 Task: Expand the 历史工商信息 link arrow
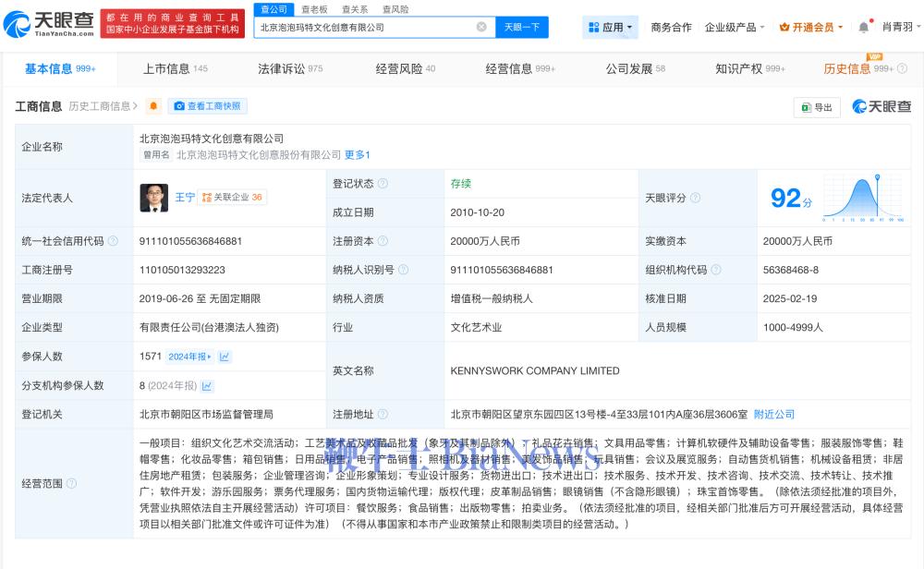tap(135, 106)
